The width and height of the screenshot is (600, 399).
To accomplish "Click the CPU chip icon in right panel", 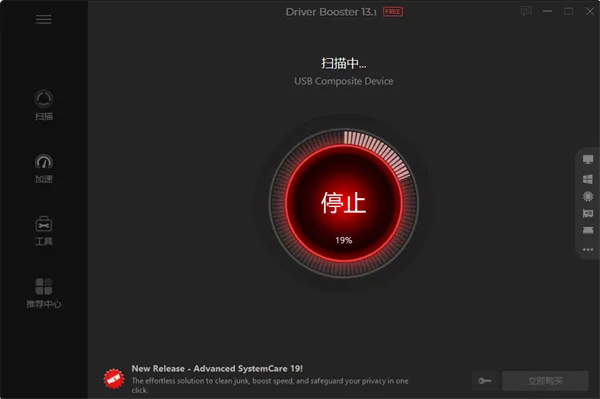I will 588,196.
